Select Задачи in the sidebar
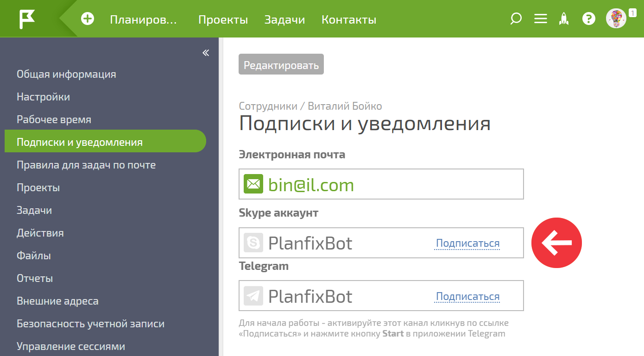The image size is (644, 356). (x=34, y=210)
